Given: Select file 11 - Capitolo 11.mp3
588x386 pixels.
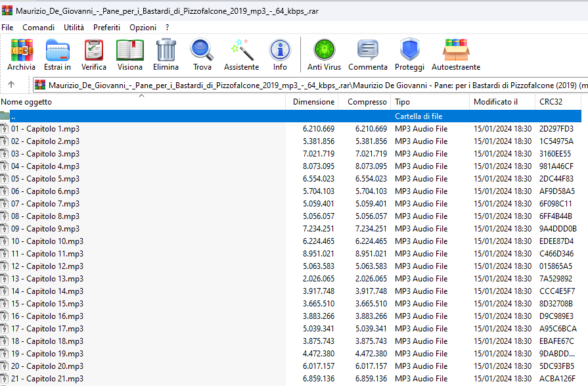Looking at the screenshot, I should [290, 253].
